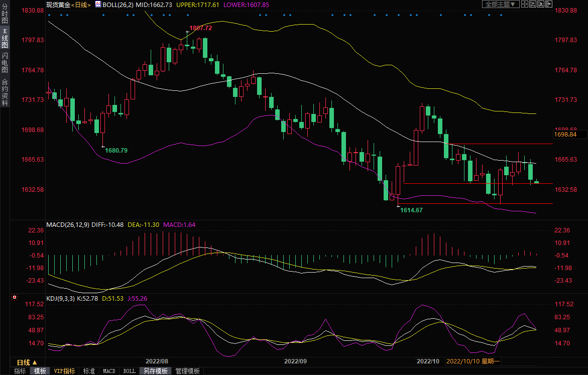This screenshot has width=588, height=375.
Task: Click the 1807.72 high price label
Action: [x=200, y=28]
